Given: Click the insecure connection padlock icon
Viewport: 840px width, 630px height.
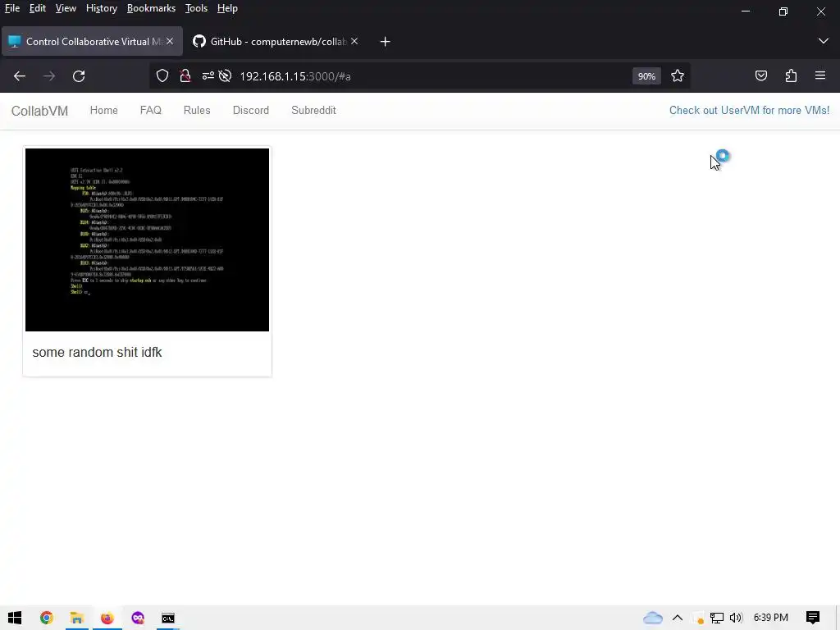Looking at the screenshot, I should click(185, 76).
